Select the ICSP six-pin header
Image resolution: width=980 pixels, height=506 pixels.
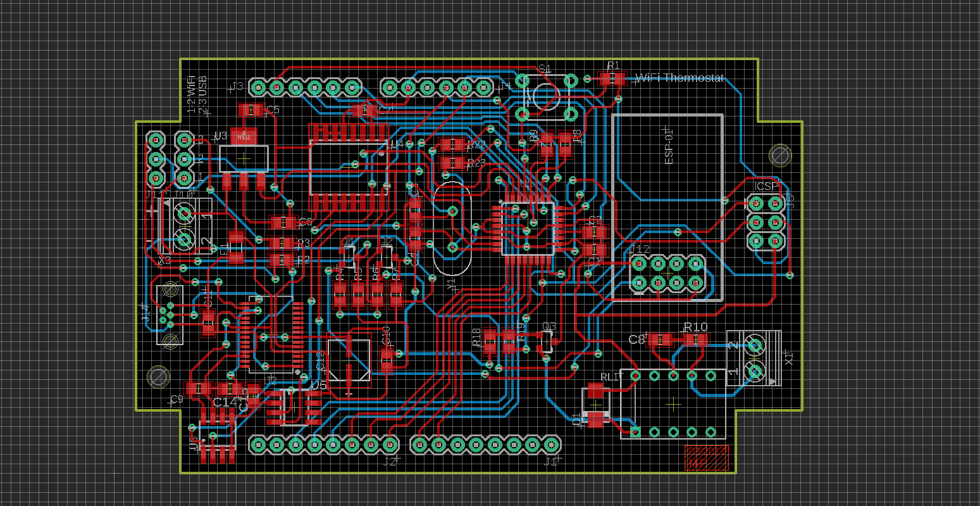(x=766, y=222)
